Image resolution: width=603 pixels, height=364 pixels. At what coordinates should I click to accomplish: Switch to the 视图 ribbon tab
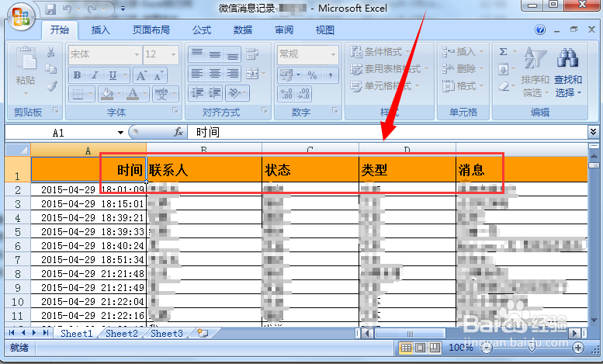coord(325,30)
